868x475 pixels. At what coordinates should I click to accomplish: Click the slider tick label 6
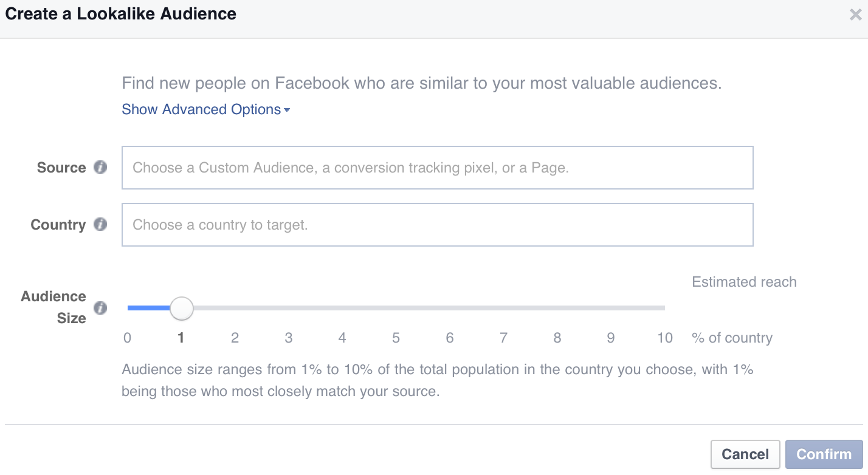coord(450,338)
